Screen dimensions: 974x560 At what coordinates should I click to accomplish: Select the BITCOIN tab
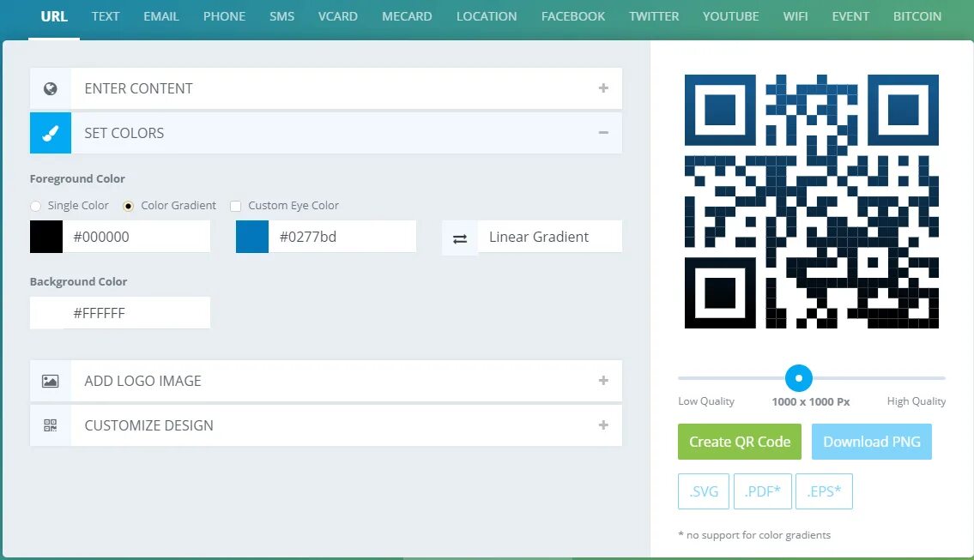coord(917,17)
